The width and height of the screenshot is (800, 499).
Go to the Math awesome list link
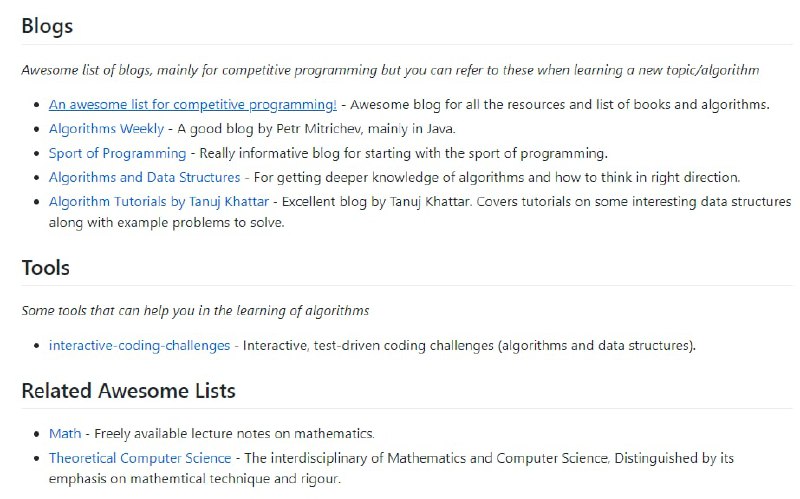coord(65,434)
